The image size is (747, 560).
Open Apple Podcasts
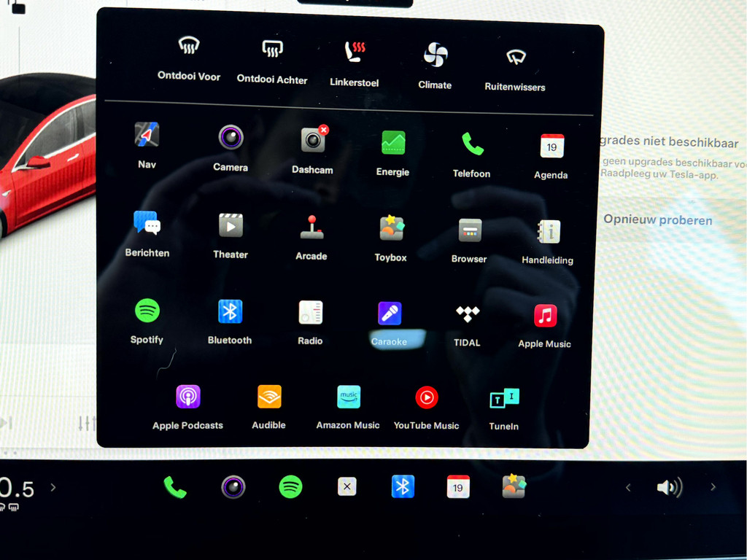[188, 397]
